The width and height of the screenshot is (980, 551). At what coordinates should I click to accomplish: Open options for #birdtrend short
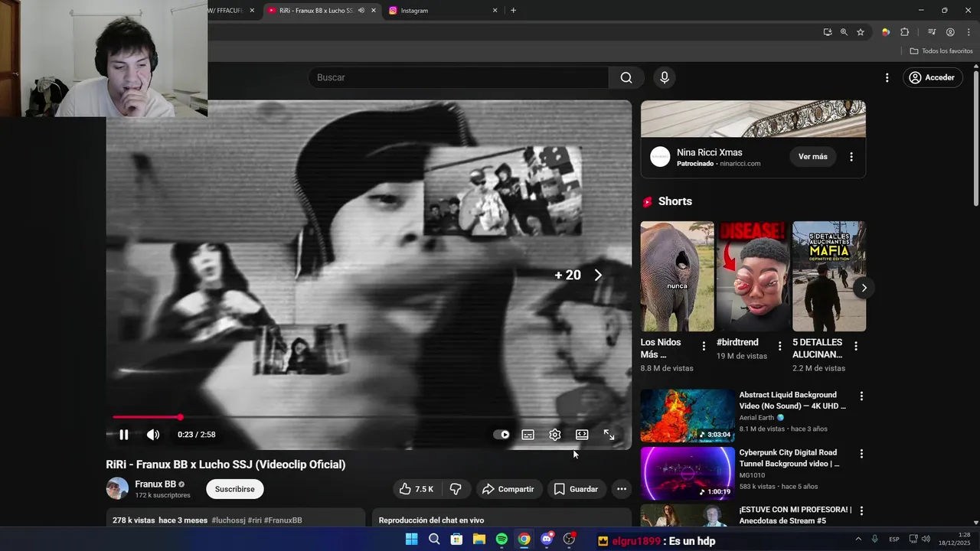779,346
